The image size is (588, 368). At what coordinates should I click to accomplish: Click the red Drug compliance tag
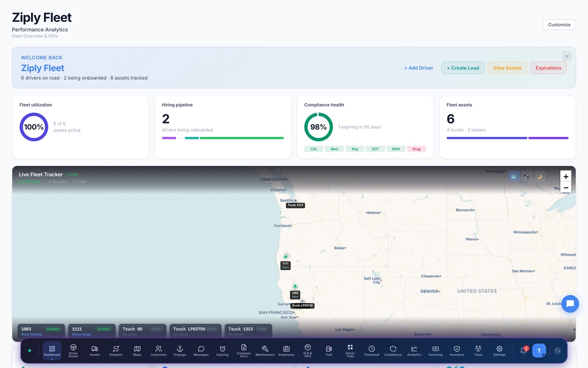[x=417, y=149]
